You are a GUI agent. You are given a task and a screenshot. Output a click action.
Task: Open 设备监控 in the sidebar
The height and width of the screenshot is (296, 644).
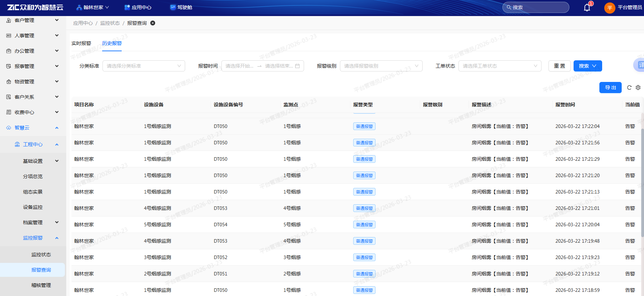pyautogui.click(x=33, y=207)
